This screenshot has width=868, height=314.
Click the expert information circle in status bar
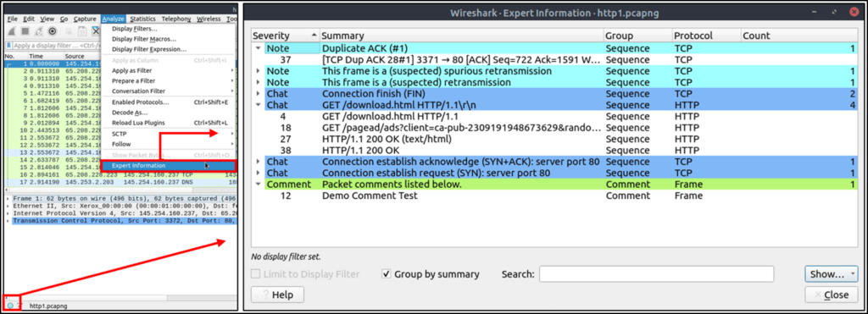tap(10, 306)
